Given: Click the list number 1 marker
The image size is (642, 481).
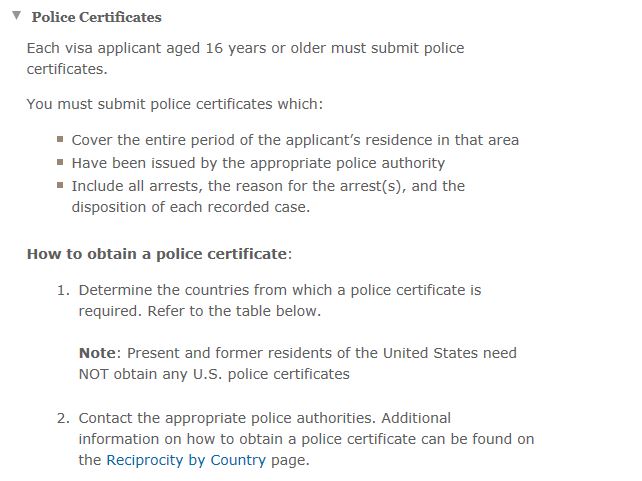Looking at the screenshot, I should [61, 290].
